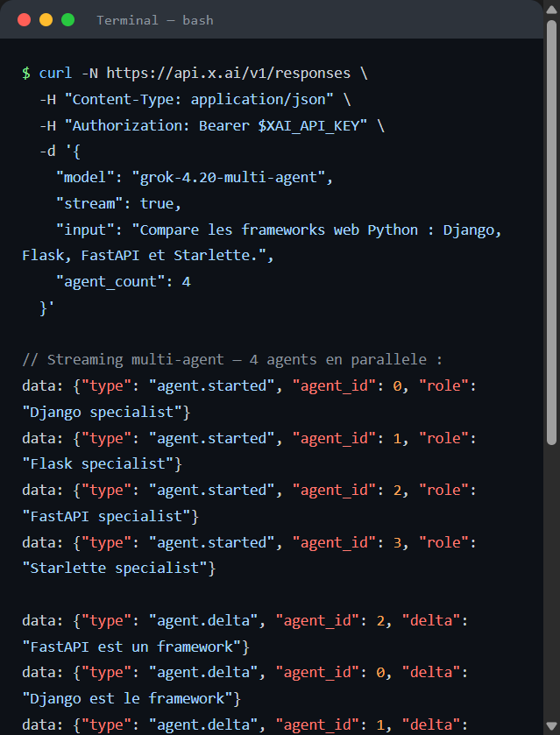Click the "FastAPI est un framework"} text
This screenshot has height=735, width=560.
click(136, 647)
